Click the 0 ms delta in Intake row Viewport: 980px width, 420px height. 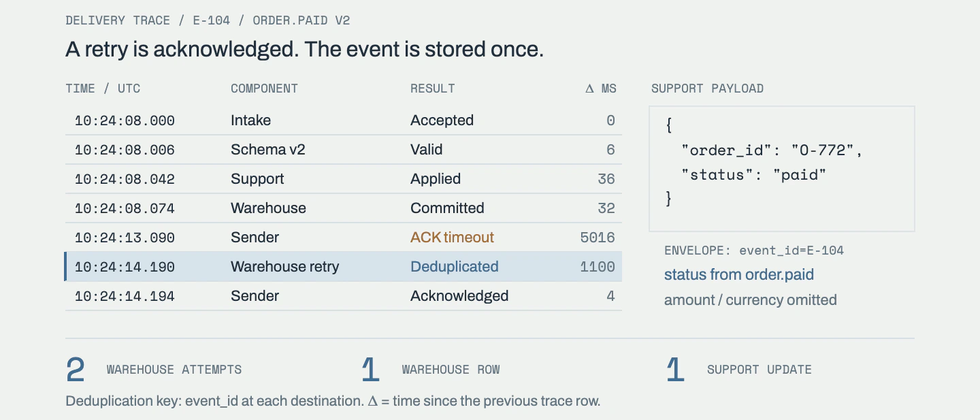[x=610, y=120]
